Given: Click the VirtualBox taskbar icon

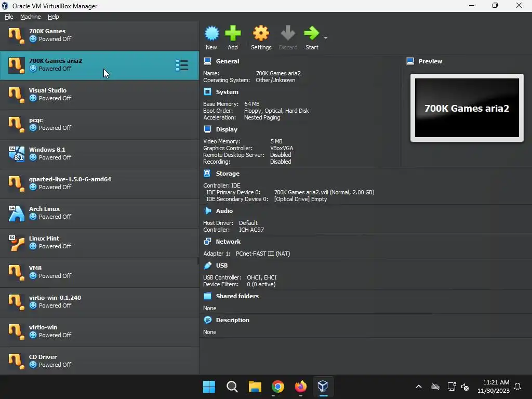Looking at the screenshot, I should (323, 387).
